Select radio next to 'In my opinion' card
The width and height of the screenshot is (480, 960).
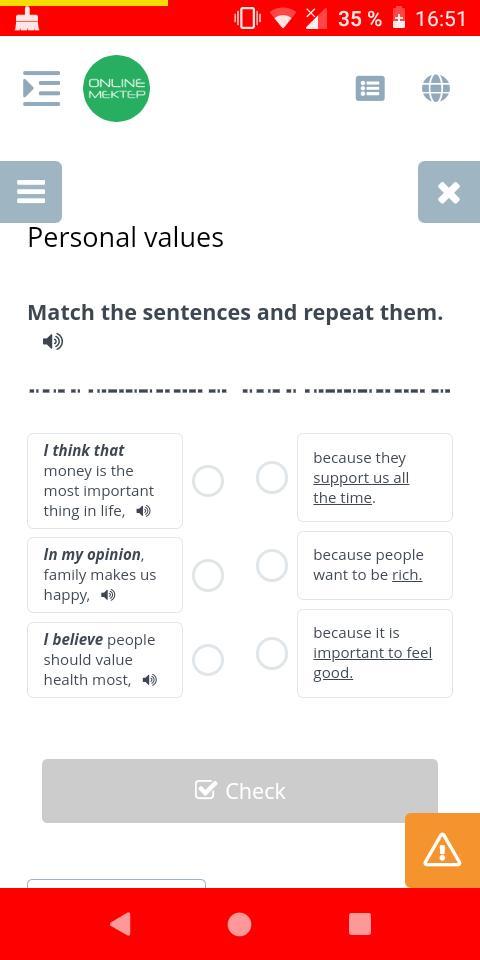pyautogui.click(x=208, y=576)
